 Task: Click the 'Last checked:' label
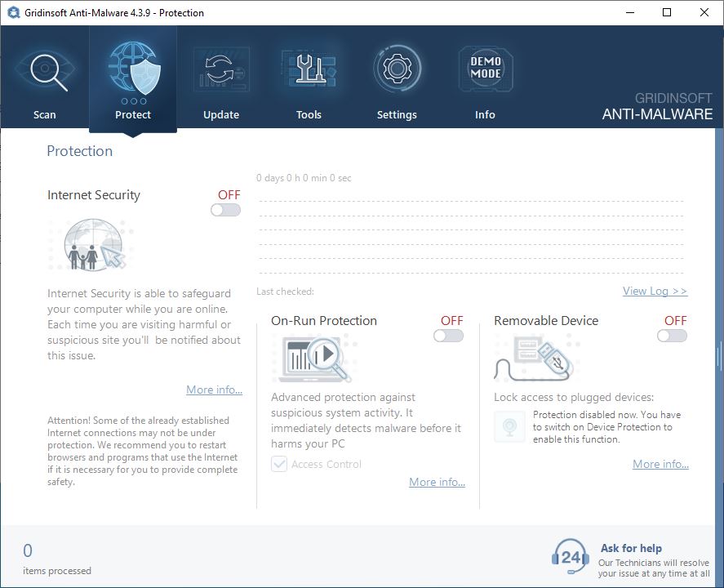(x=285, y=292)
